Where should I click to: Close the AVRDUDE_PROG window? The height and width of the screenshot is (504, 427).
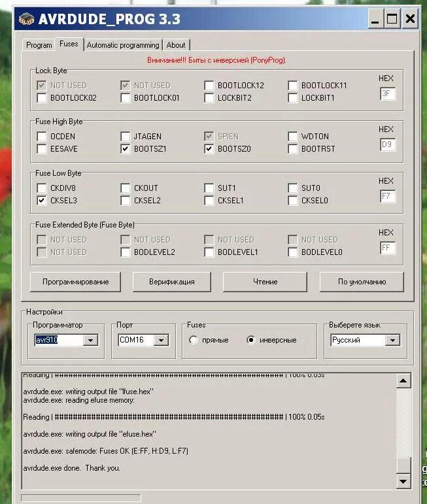click(x=410, y=19)
